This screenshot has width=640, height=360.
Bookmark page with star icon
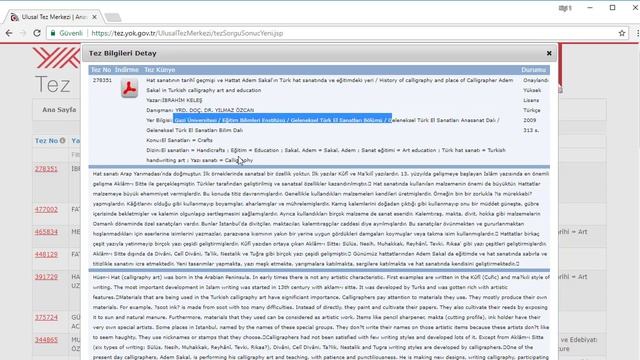coord(622,33)
